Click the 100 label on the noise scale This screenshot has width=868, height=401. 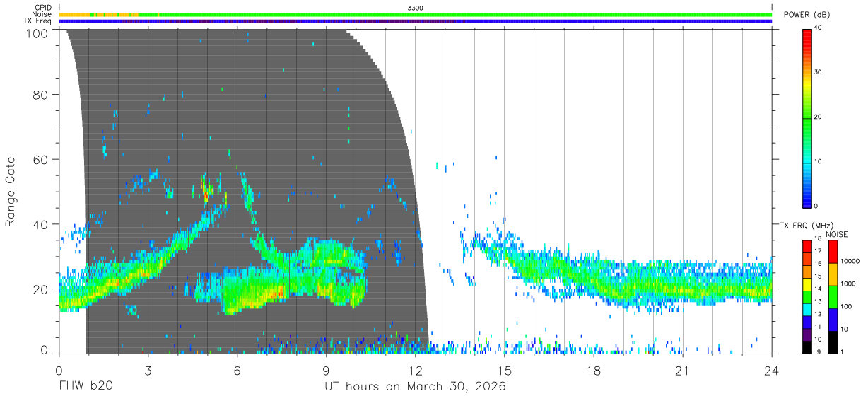[846, 306]
